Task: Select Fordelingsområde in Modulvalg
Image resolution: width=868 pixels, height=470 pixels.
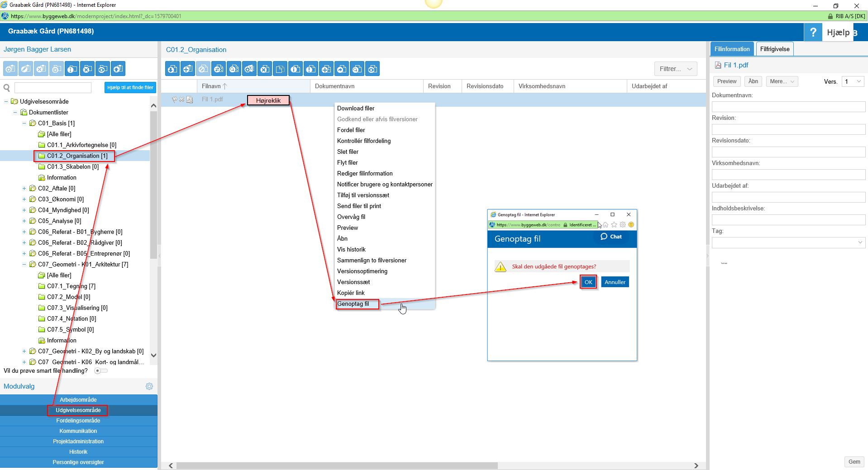Action: coord(78,421)
